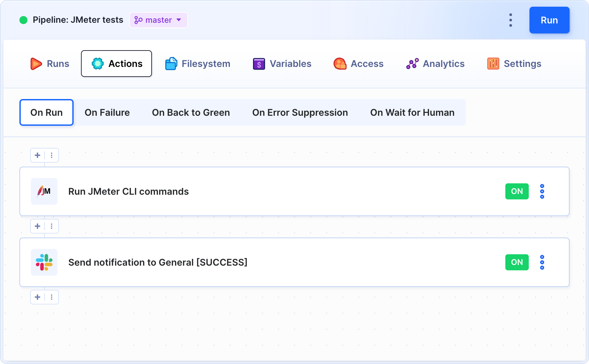
Task: Switch to the Variables tab
Action: pos(282,64)
